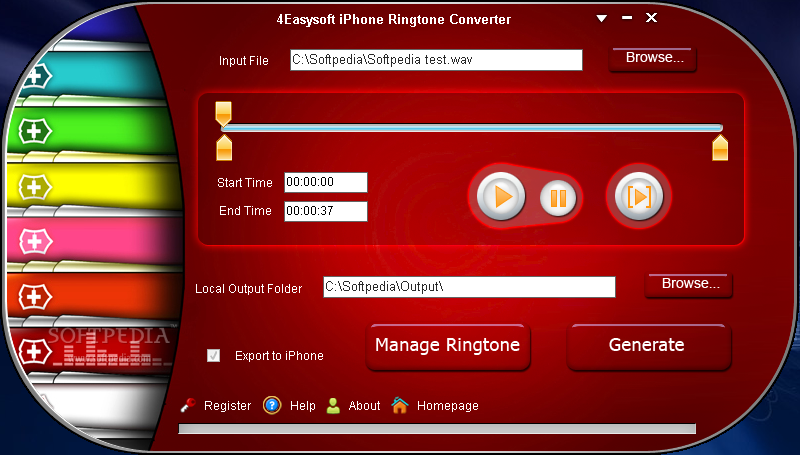Screen dimensions: 800x455
Task: Toggle the Export to iPhone checkbox
Action: click(213, 356)
